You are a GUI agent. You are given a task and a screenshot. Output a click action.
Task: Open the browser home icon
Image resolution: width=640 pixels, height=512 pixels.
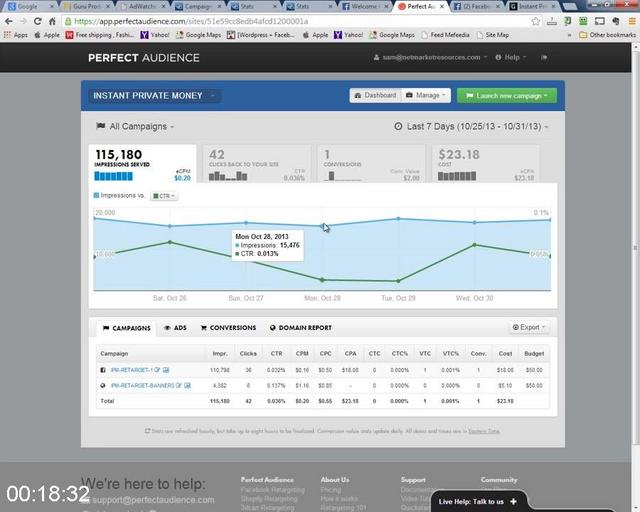click(x=52, y=21)
